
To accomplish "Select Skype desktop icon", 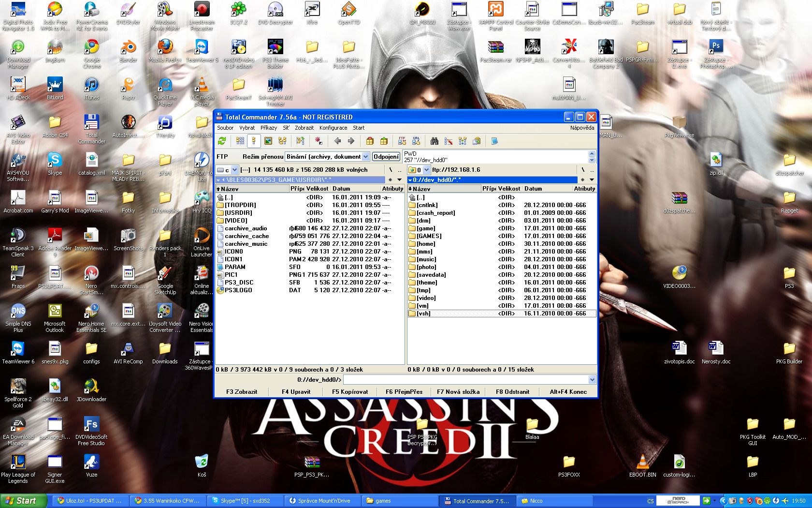I will pos(55,164).
